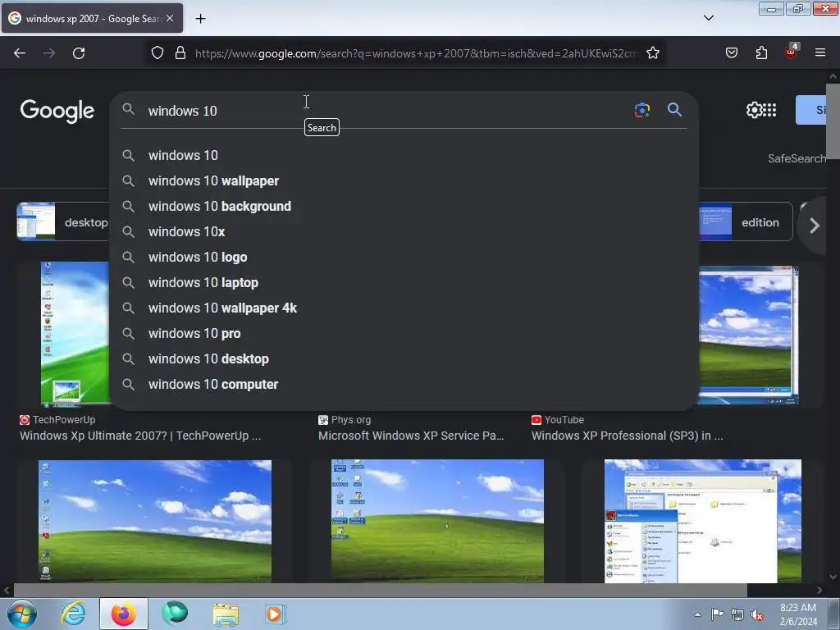
Task: Click the network tray icon
Action: pos(737,614)
